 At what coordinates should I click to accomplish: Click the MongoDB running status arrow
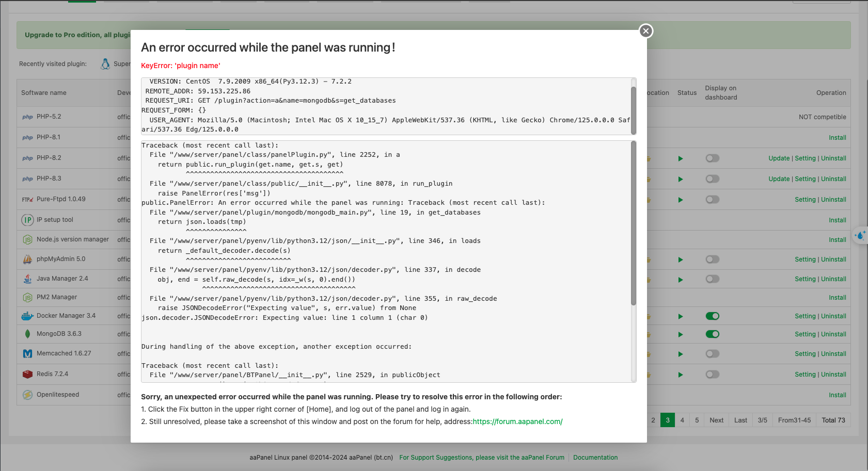681,334
